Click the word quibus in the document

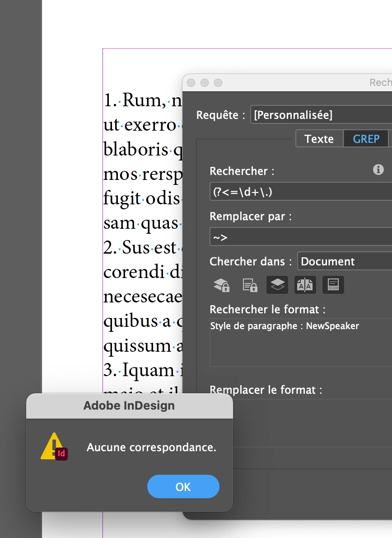tap(131, 321)
